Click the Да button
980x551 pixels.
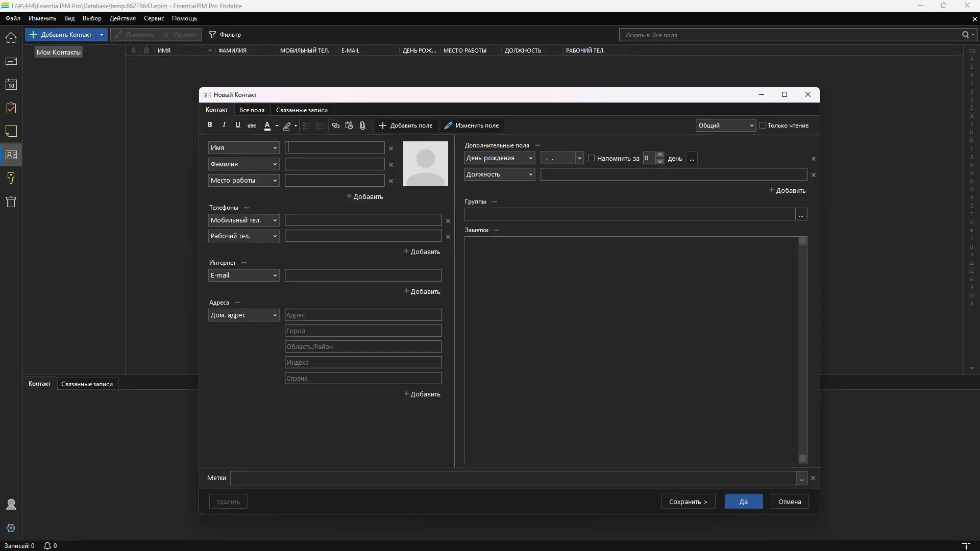[743, 502]
